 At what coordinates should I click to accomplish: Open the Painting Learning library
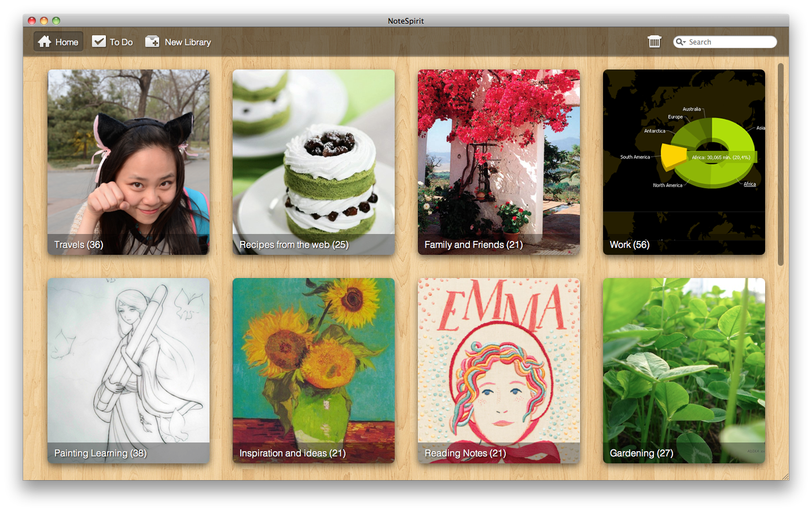[128, 371]
